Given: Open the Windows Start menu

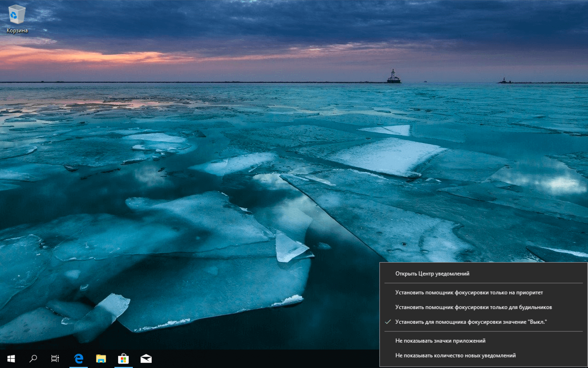Looking at the screenshot, I should tap(11, 359).
